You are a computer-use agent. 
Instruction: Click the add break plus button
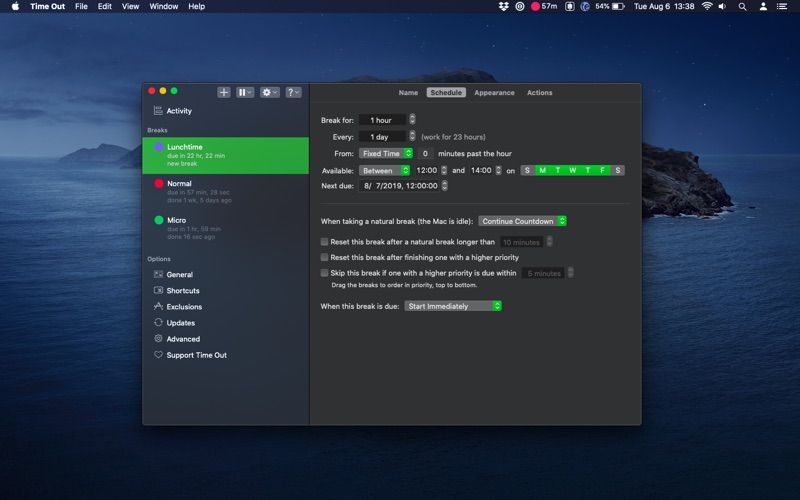point(223,92)
